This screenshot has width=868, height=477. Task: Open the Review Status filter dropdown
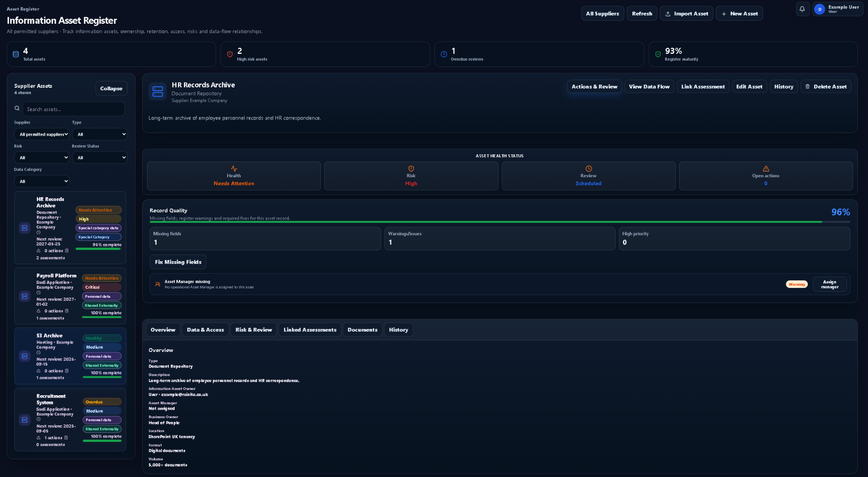100,157
